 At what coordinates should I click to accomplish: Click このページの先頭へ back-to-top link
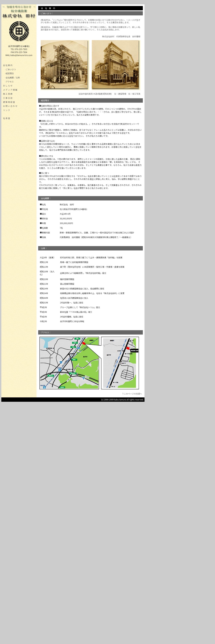pos(132,394)
